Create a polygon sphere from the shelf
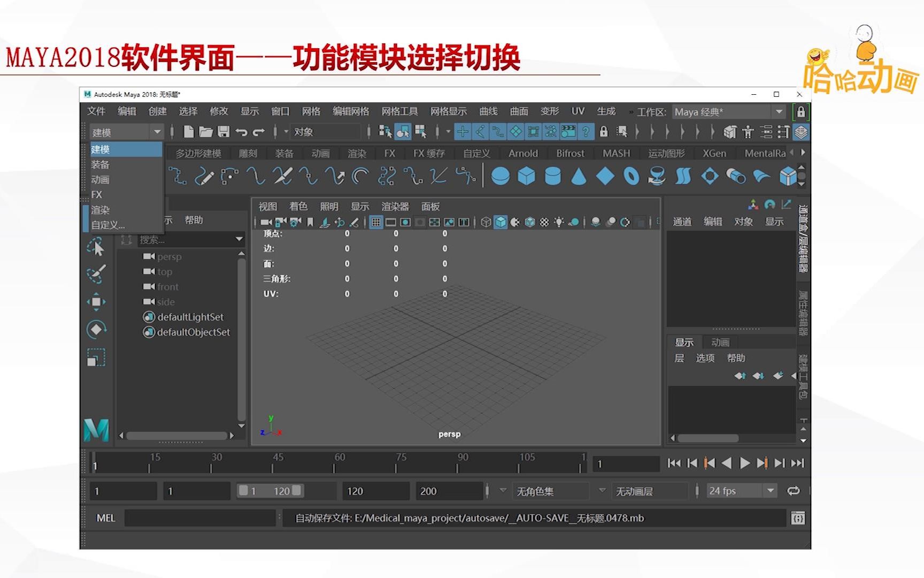Viewport: 924px width, 578px height. [x=502, y=177]
